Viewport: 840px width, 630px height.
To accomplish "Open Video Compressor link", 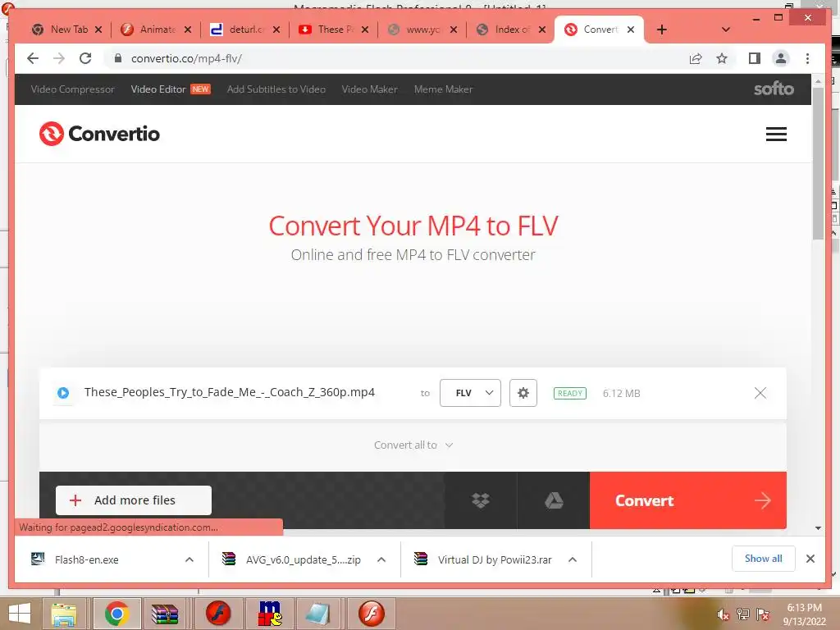I will click(73, 89).
